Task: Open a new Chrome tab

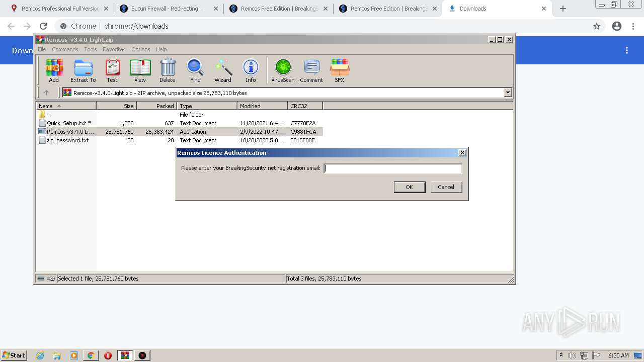Action: pyautogui.click(x=563, y=9)
